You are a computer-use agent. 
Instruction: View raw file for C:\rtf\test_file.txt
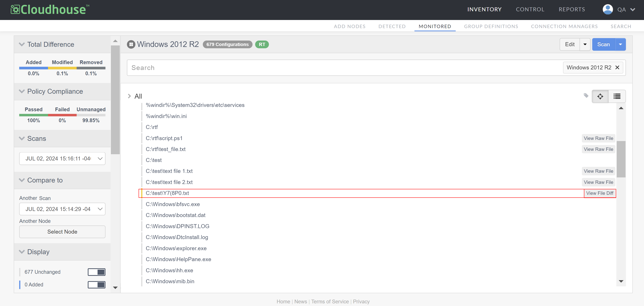(x=598, y=149)
